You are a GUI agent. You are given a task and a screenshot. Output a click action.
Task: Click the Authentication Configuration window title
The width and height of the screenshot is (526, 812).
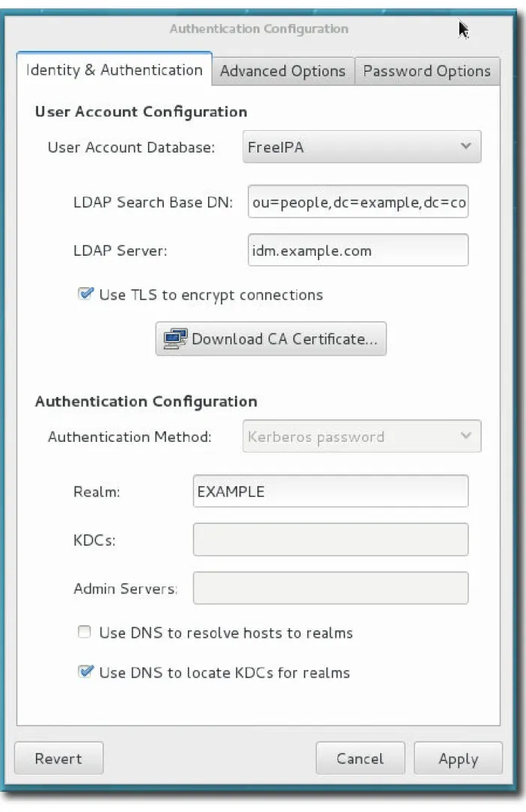(x=259, y=28)
